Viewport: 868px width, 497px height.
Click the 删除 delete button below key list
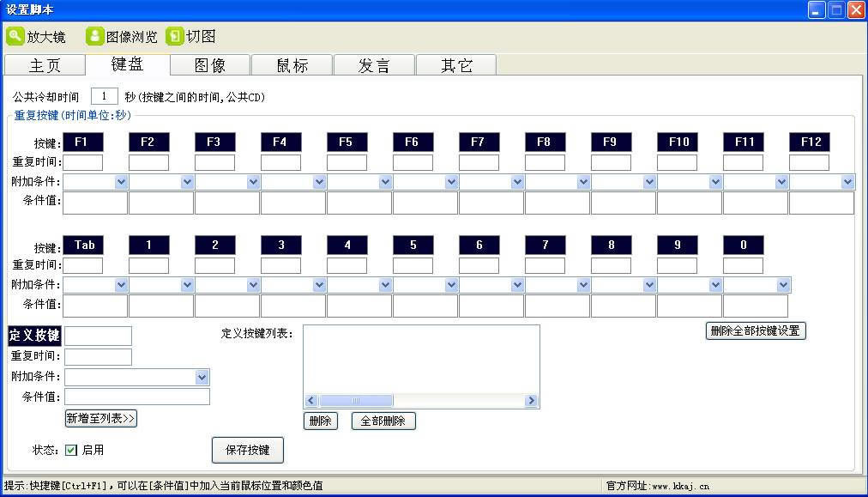pyautogui.click(x=320, y=421)
